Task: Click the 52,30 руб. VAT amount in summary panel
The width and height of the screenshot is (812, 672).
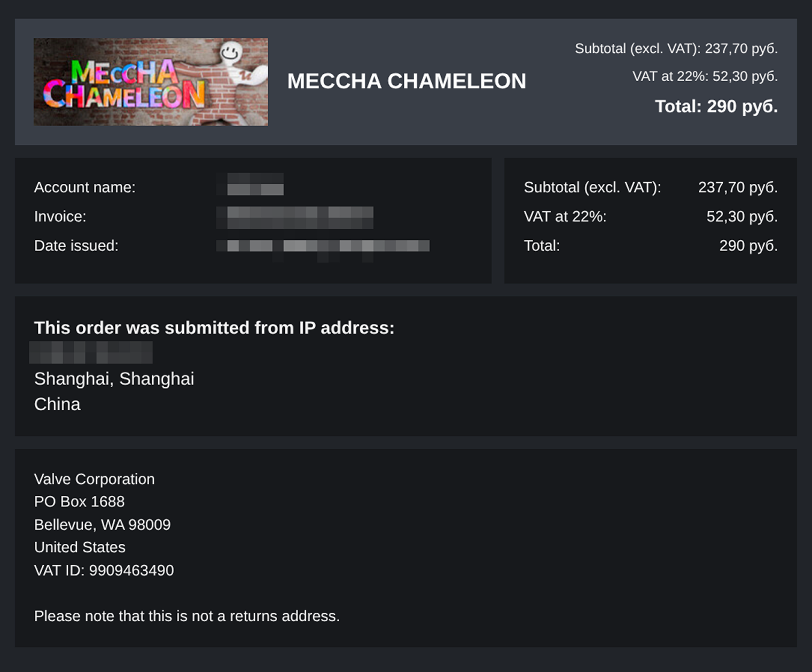Action: pos(742,216)
